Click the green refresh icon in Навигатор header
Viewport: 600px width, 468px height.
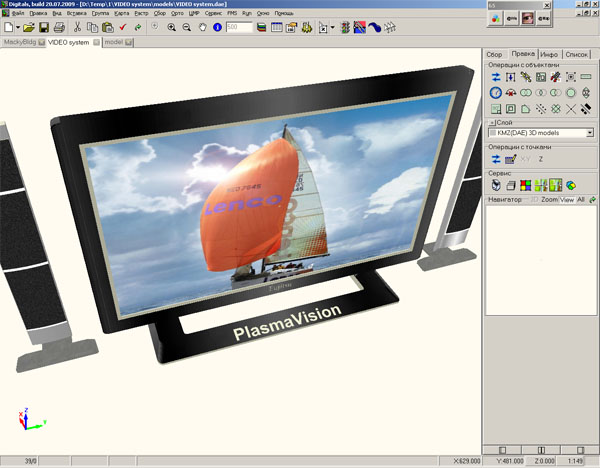coord(592,200)
